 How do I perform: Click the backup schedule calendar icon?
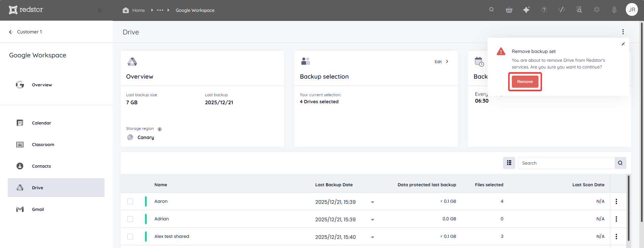click(x=479, y=62)
